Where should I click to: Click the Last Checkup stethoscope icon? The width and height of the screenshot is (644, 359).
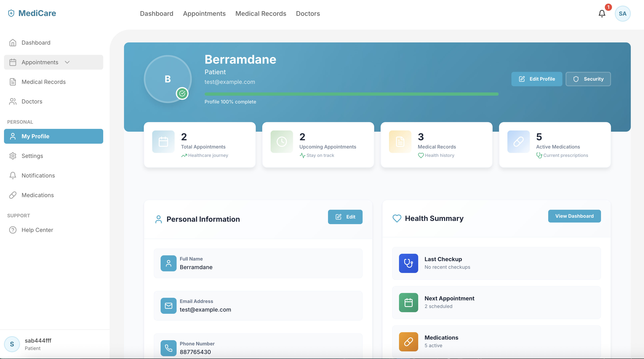point(408,263)
